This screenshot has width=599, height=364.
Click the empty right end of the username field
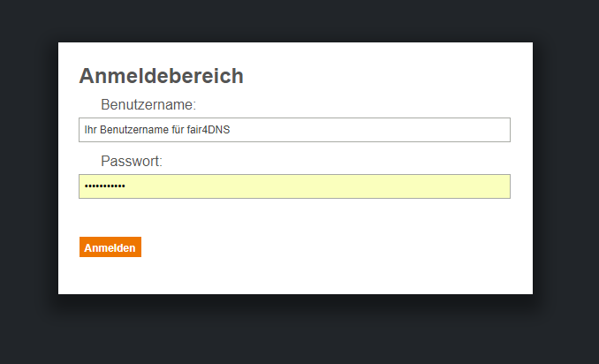coord(477,130)
